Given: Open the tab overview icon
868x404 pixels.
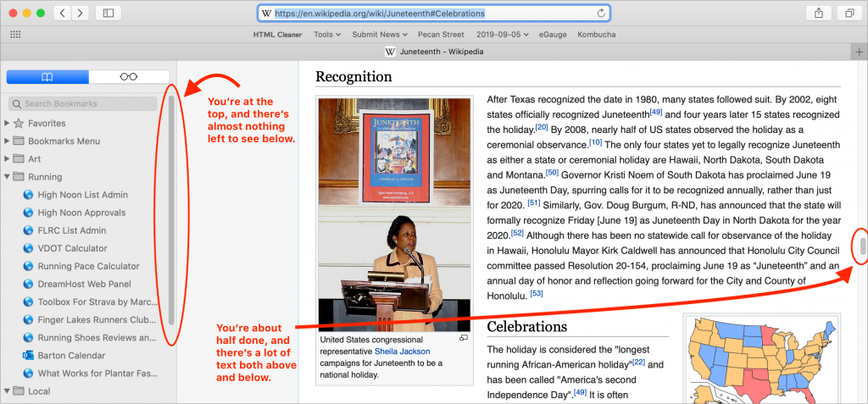Looking at the screenshot, I should (848, 13).
